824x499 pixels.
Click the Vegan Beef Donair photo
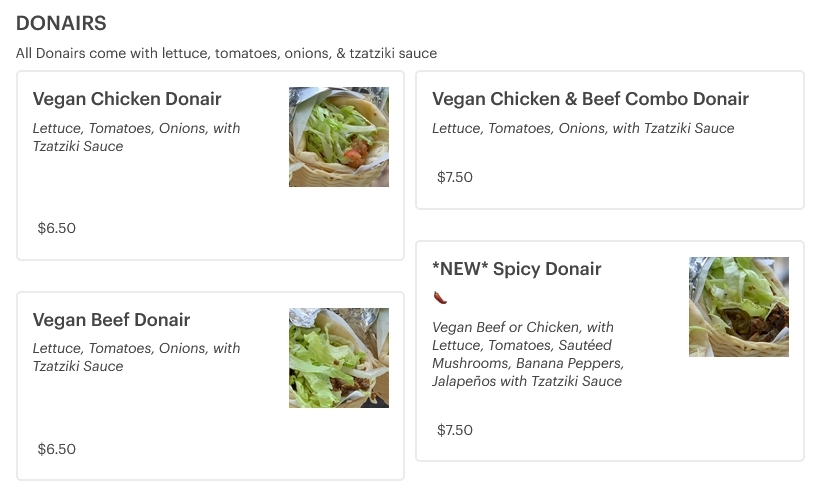tap(338, 357)
